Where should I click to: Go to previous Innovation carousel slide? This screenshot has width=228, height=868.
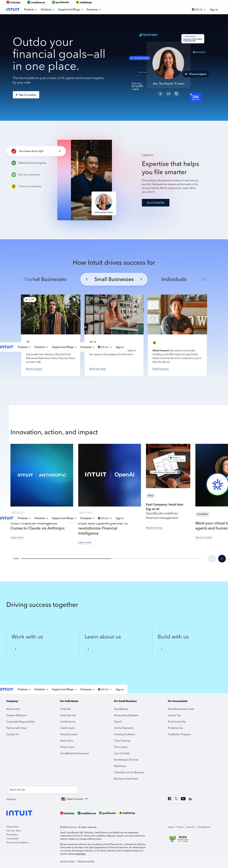click(x=212, y=558)
